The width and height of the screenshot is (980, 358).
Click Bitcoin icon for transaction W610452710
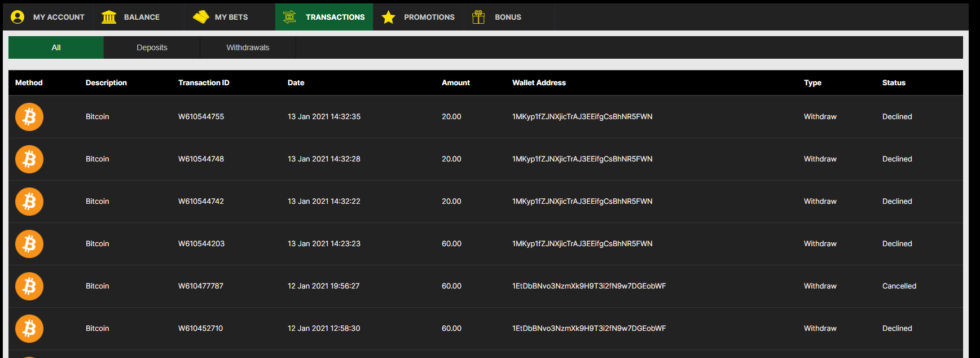click(x=29, y=329)
